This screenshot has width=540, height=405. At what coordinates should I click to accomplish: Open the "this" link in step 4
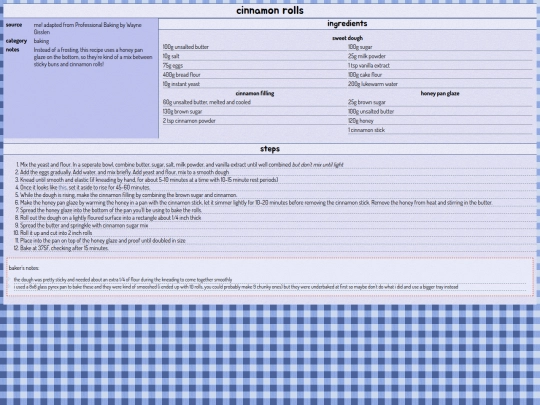[x=62, y=187]
